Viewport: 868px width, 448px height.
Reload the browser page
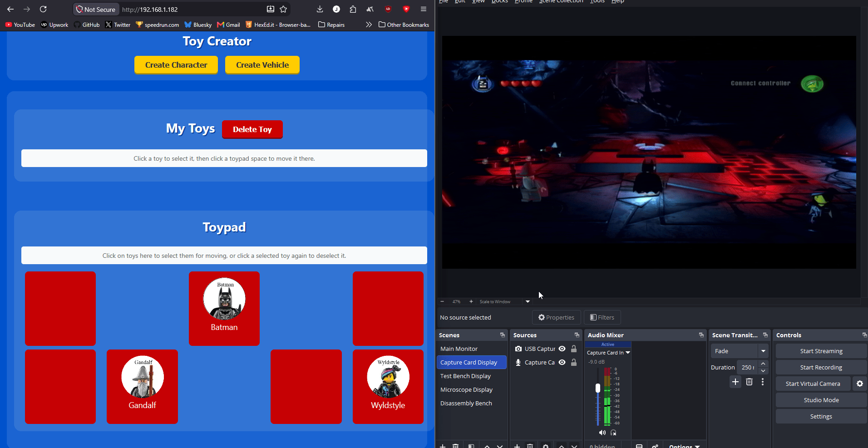(x=43, y=9)
